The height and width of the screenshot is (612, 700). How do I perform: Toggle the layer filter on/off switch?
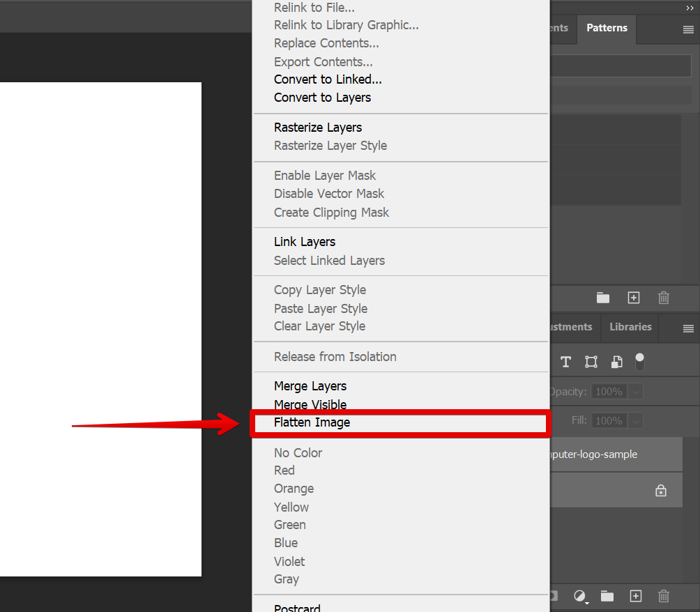pos(639,361)
